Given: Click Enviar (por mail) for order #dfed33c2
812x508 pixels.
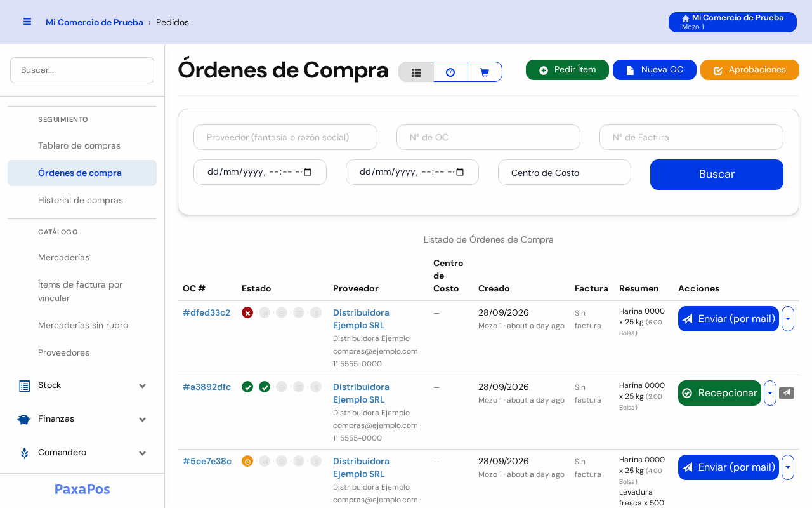Looking at the screenshot, I should (728, 319).
